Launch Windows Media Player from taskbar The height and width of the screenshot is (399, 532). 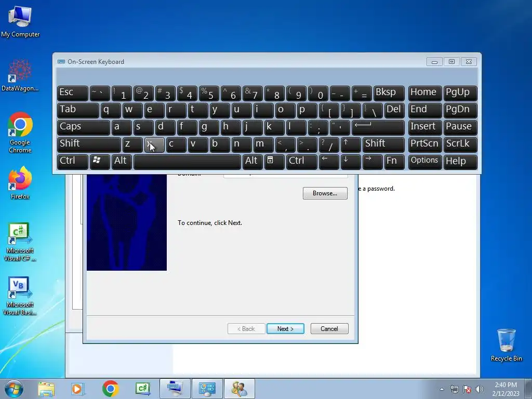(x=78, y=389)
